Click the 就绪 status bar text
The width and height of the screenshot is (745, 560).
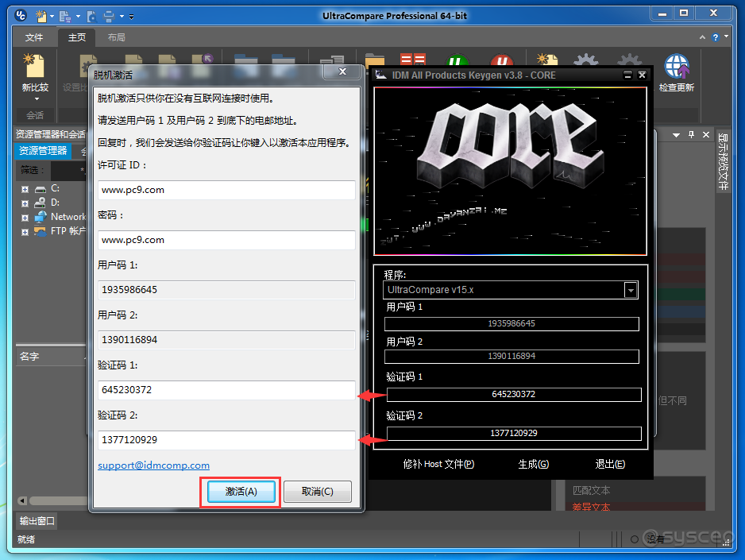(x=26, y=539)
